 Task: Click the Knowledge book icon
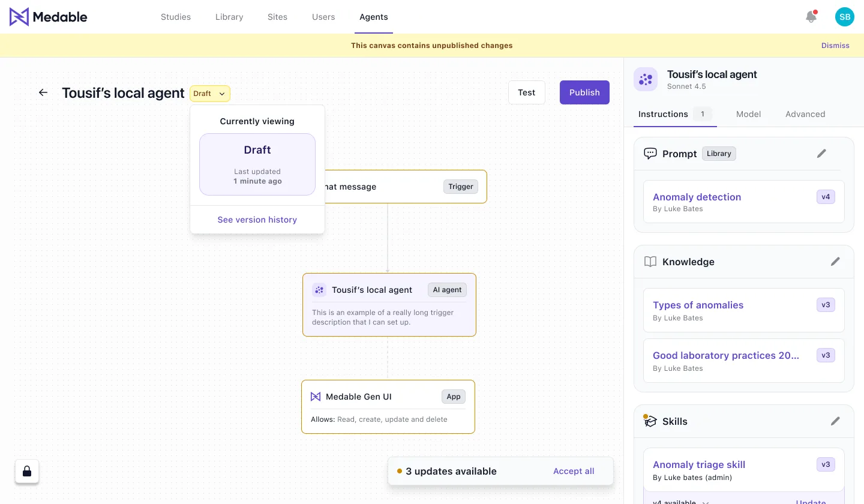point(650,262)
